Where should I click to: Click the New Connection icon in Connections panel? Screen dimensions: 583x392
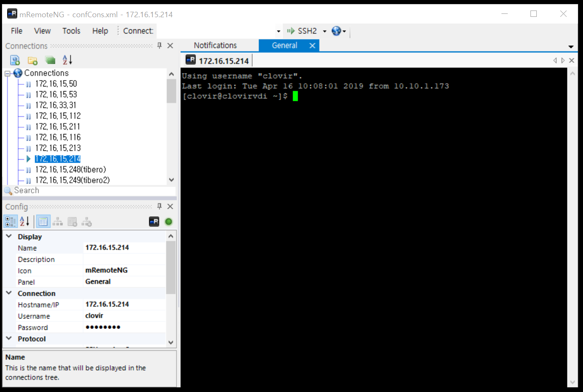tap(15, 60)
